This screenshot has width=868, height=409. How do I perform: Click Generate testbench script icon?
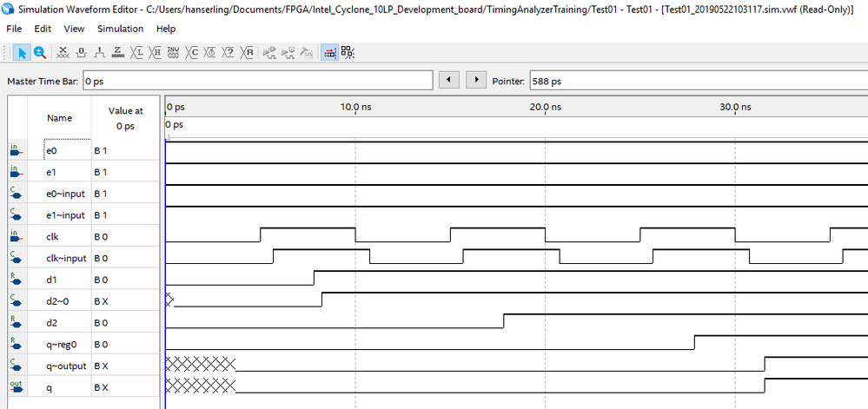pos(306,53)
